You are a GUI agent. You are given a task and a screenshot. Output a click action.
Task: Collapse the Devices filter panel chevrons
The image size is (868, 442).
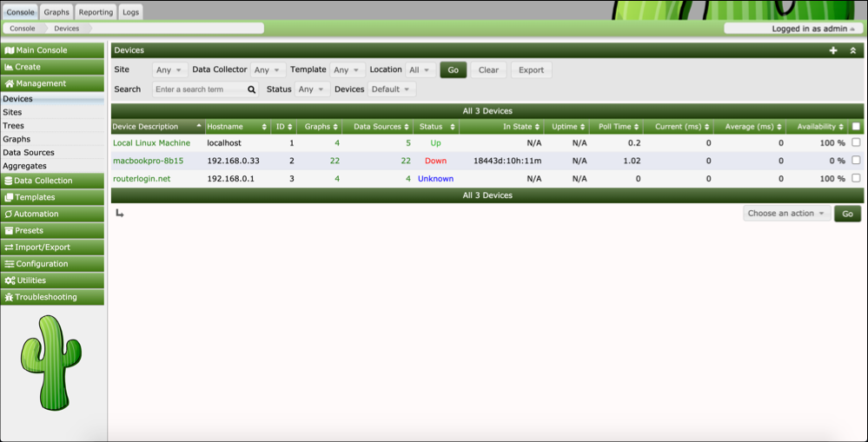853,50
